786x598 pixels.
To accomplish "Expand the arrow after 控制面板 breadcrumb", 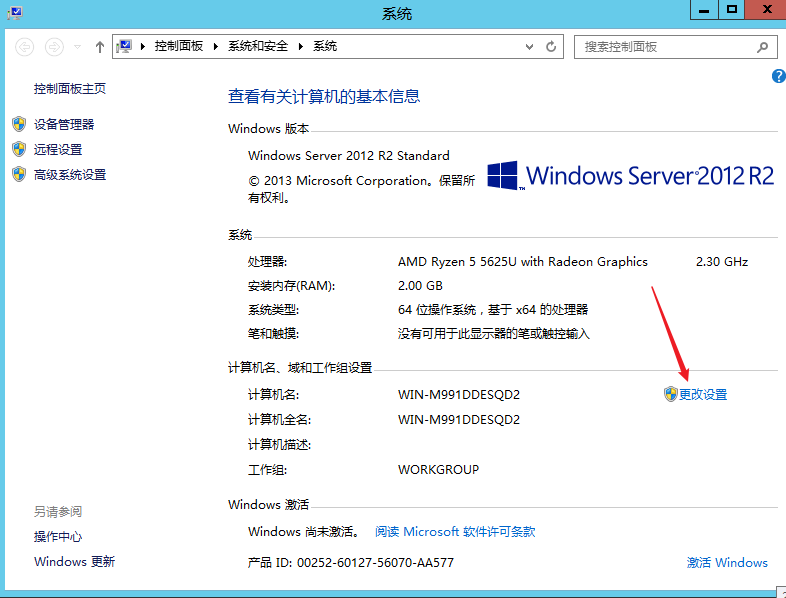I will pyautogui.click(x=216, y=47).
